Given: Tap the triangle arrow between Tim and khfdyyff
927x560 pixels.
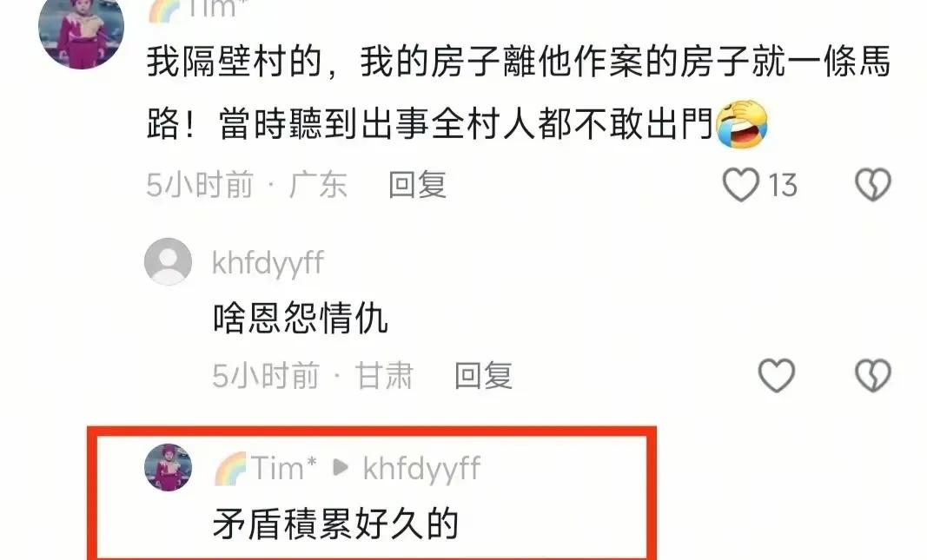Looking at the screenshot, I should 340,468.
